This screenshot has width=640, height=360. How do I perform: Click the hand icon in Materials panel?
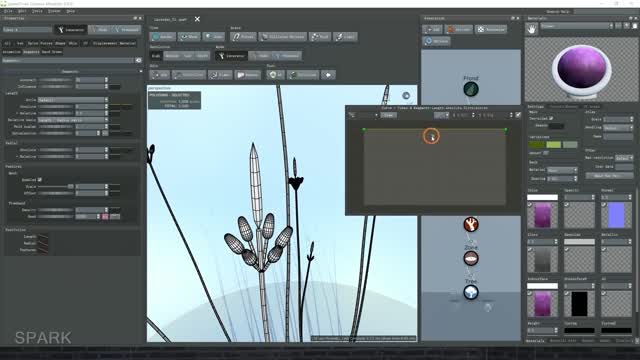point(531,29)
